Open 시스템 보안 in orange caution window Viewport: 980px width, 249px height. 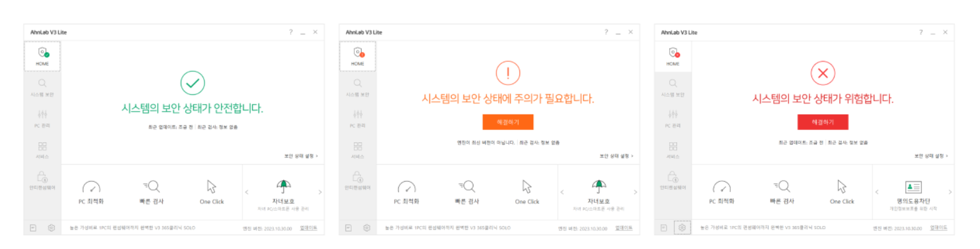pos(358,88)
